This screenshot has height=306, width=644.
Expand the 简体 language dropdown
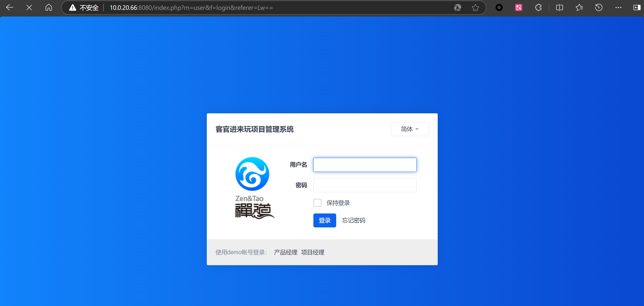410,129
